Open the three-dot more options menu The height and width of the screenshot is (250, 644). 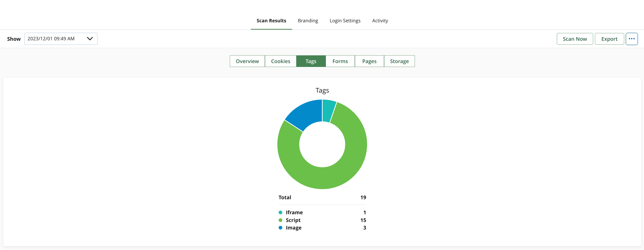631,39
